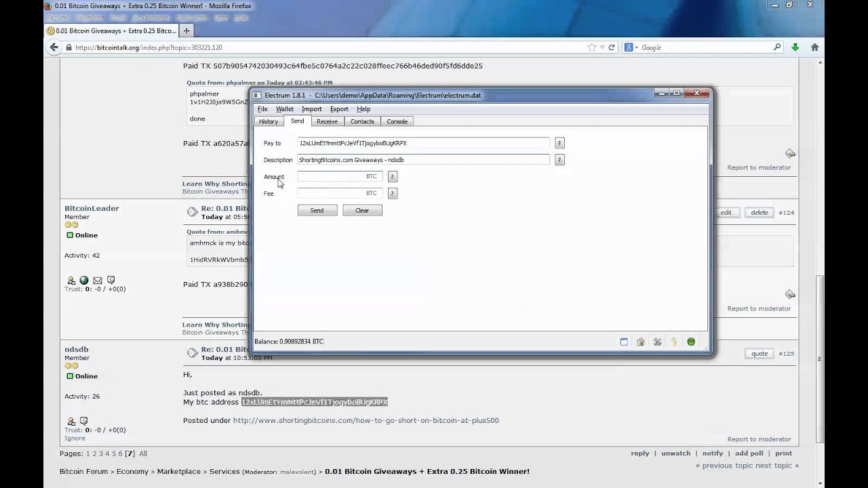The height and width of the screenshot is (488, 868).
Task: Open Marketplace breadcrumb link
Action: [179, 471]
